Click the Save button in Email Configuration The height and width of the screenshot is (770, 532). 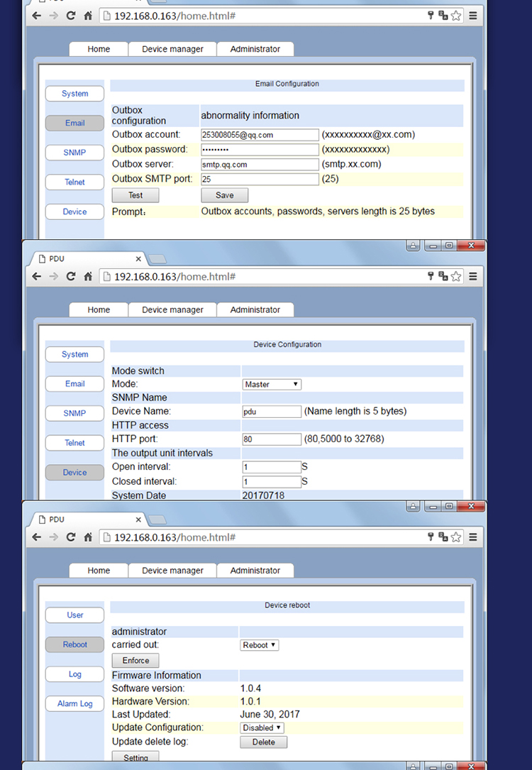pos(225,195)
